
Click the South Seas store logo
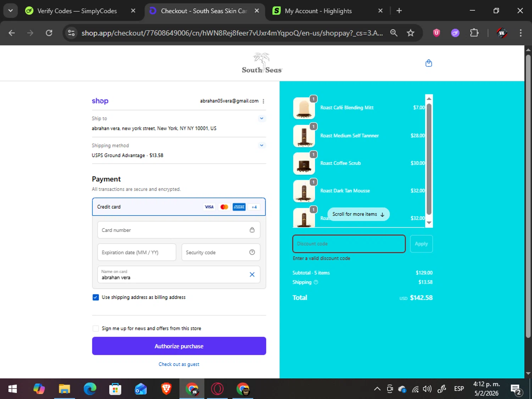coord(262,63)
